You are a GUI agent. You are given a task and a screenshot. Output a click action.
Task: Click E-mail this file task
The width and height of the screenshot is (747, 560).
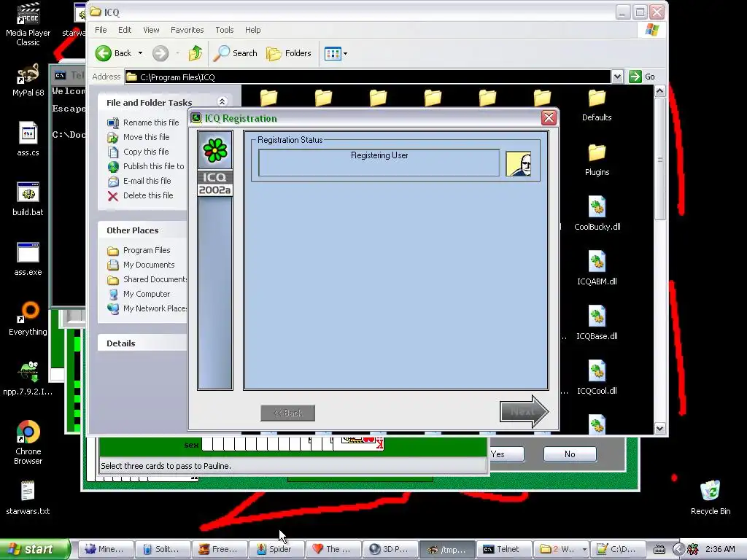139,181
